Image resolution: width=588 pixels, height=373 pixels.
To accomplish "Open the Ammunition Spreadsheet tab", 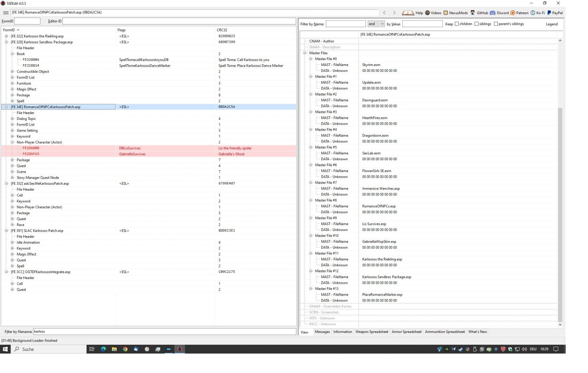I will (445, 332).
